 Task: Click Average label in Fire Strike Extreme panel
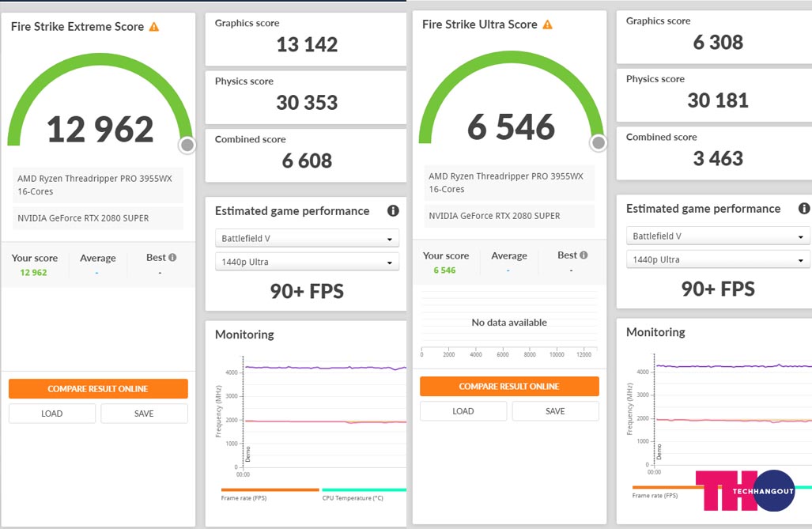tap(98, 258)
